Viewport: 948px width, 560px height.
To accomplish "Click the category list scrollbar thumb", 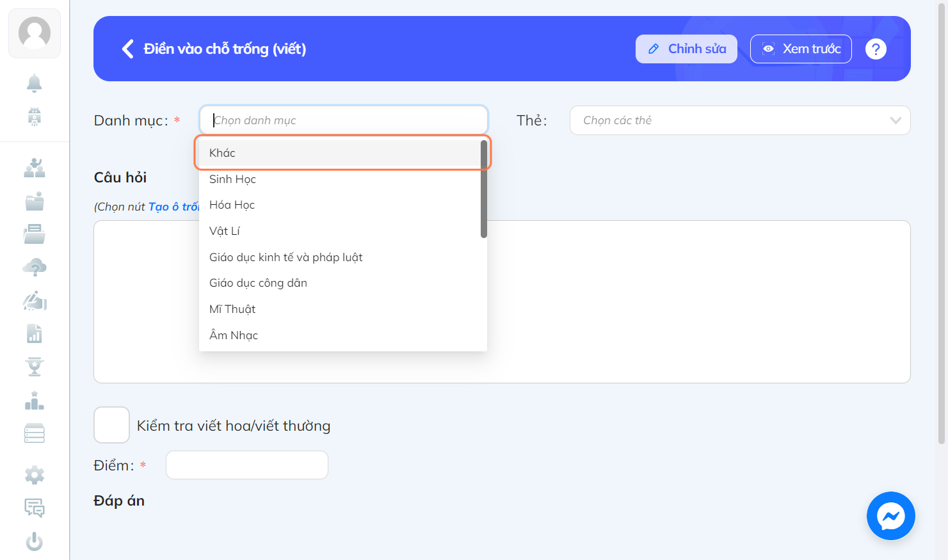I will coord(484,189).
